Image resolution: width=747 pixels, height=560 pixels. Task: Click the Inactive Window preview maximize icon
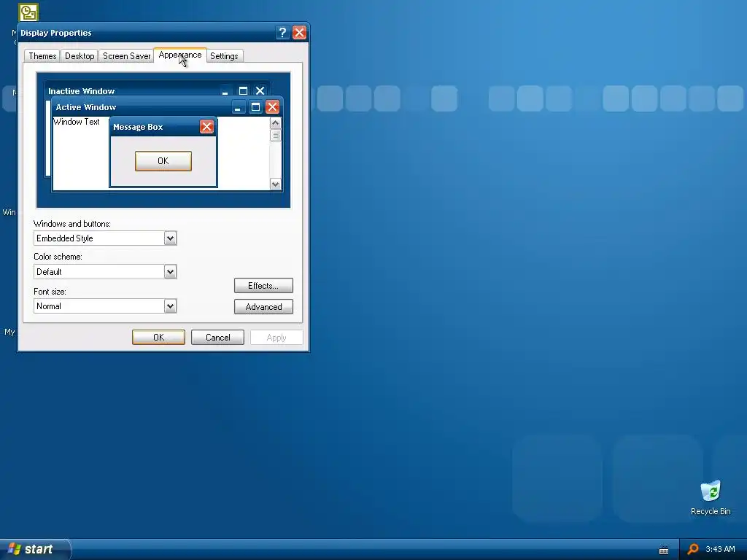click(243, 91)
